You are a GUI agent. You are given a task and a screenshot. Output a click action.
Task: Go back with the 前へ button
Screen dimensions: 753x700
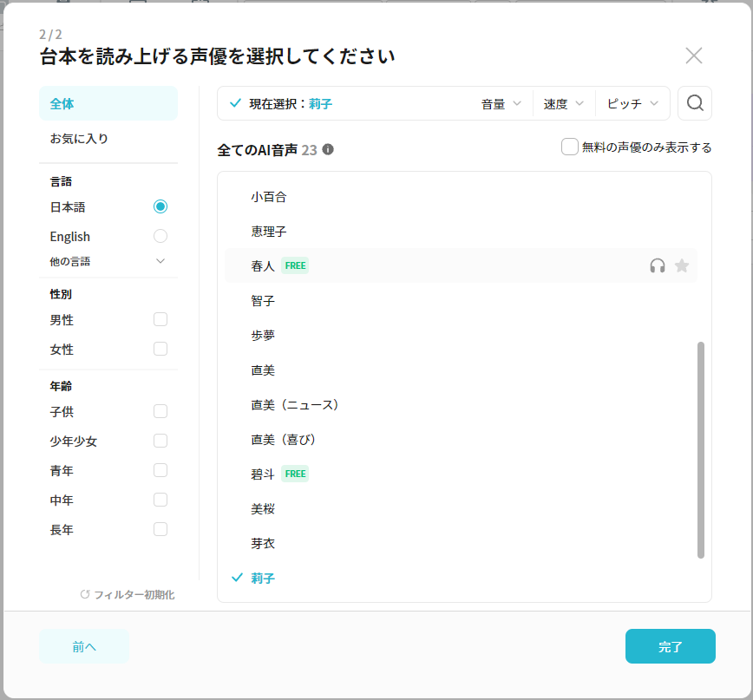pyautogui.click(x=84, y=646)
